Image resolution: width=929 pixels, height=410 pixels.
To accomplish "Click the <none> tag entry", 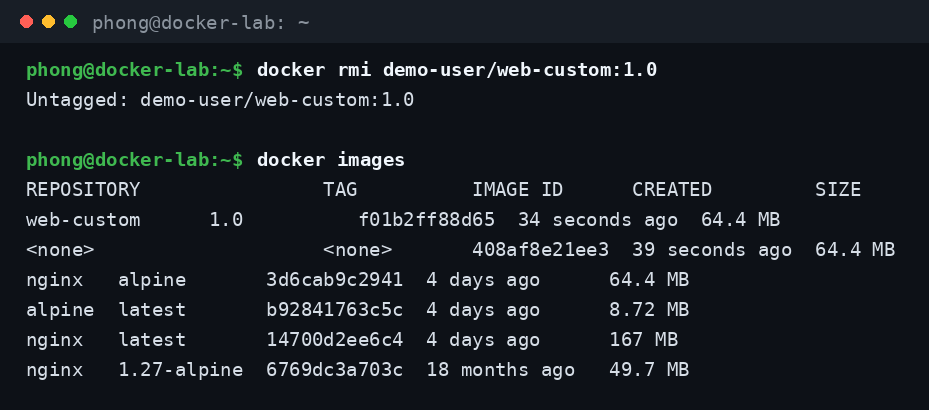I will [x=357, y=250].
